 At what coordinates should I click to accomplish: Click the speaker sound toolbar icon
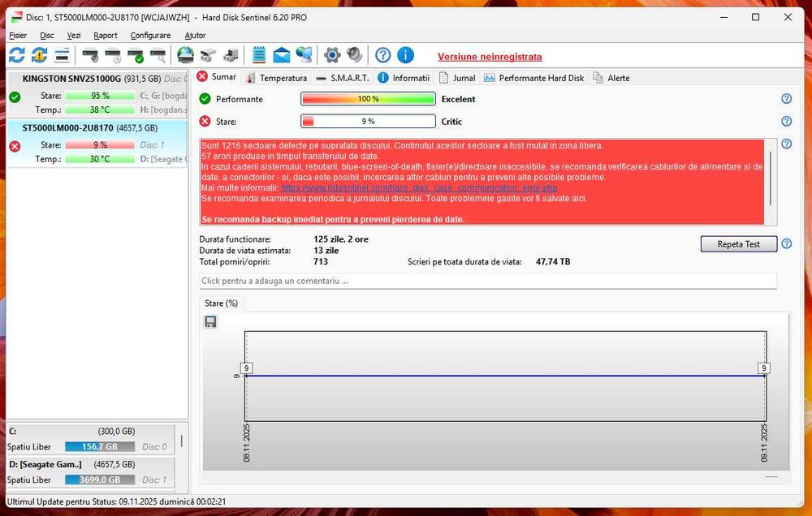(x=355, y=55)
